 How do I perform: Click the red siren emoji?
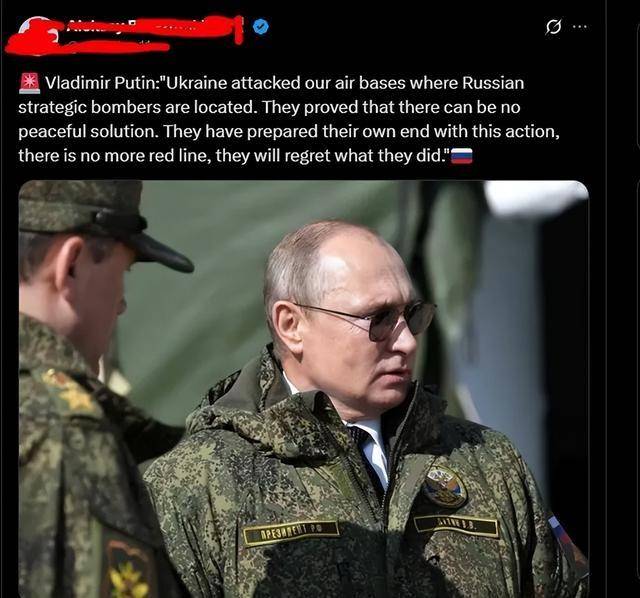click(29, 83)
